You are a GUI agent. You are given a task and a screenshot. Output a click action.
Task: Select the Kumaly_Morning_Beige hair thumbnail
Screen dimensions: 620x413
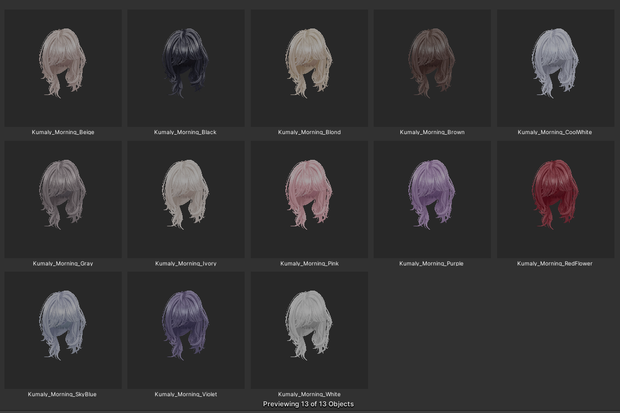[x=63, y=68]
